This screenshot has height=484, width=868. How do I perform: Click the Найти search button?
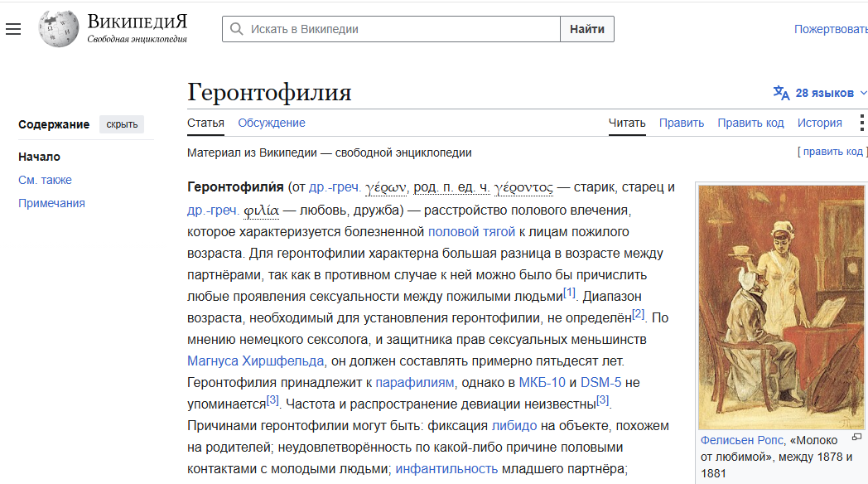[x=586, y=29]
